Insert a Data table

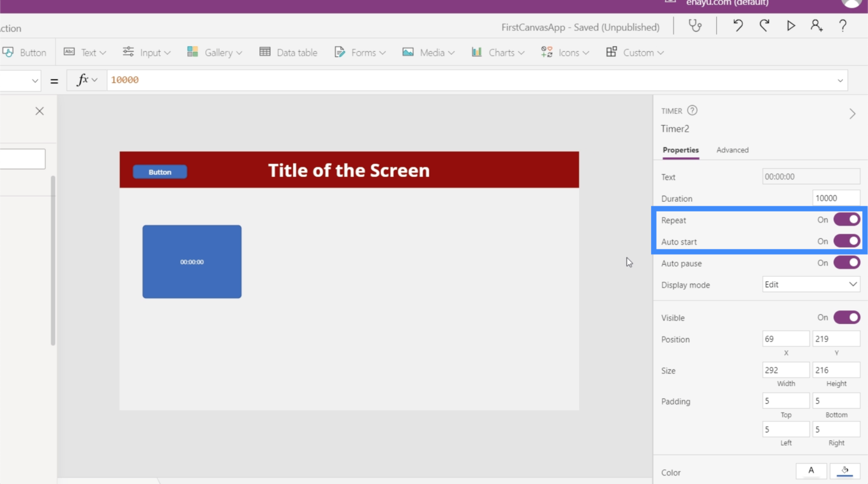click(288, 52)
